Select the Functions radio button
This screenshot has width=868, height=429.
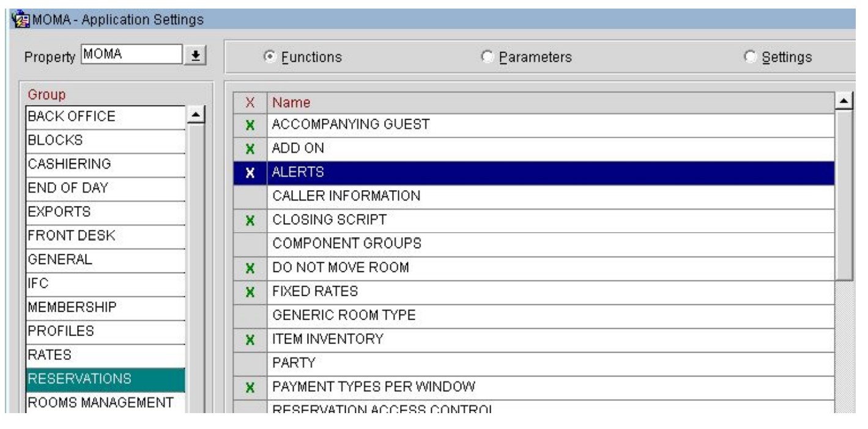[x=269, y=57]
